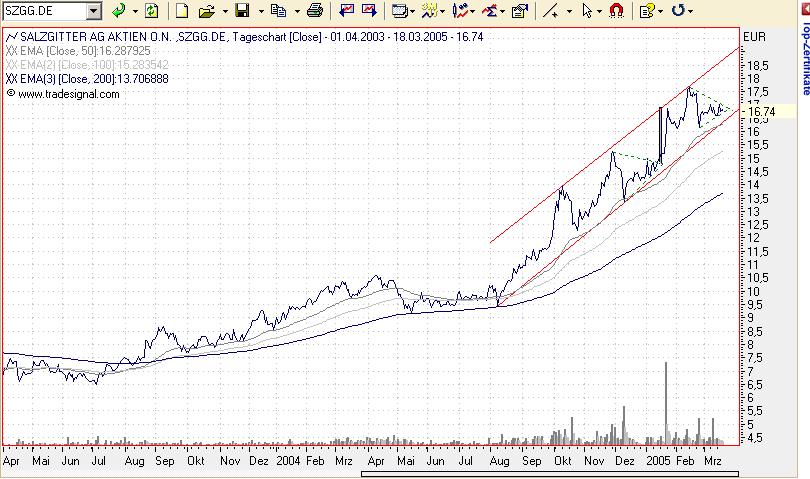
Task: Click chart icon with right-pointing arrow
Action: 369,10
